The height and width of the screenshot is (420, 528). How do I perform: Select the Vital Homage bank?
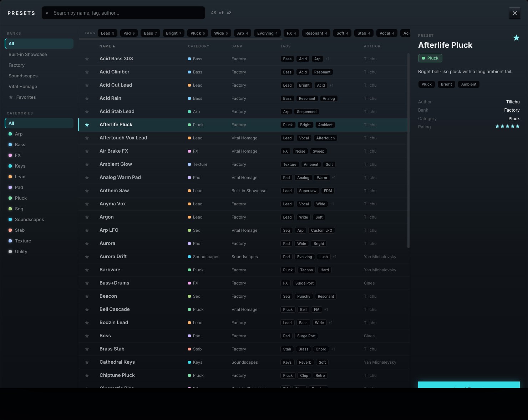(x=39, y=87)
